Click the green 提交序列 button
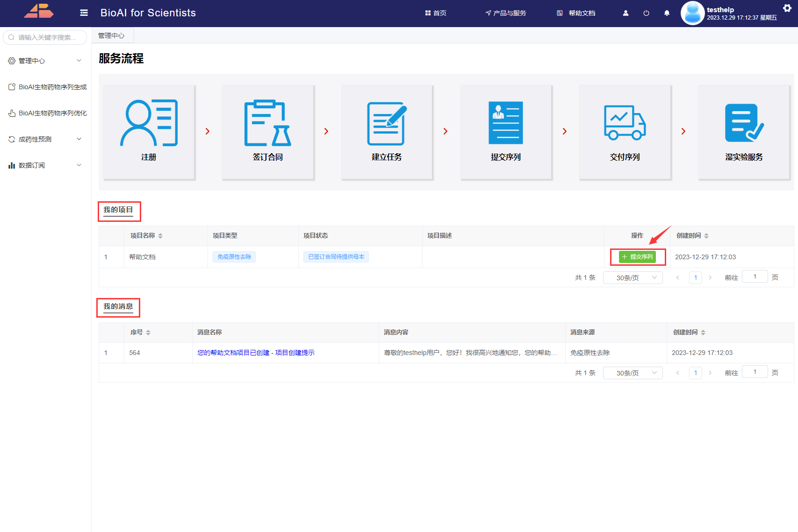 [637, 257]
